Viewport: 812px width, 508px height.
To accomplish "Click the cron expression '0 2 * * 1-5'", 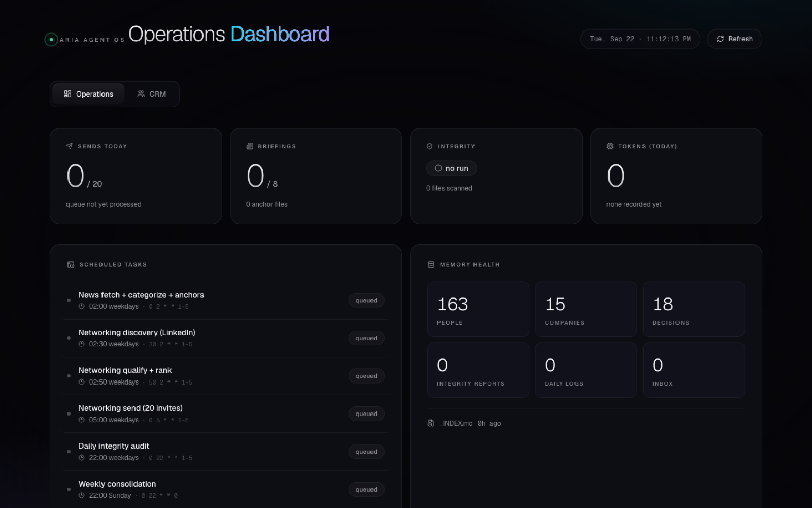I will tap(168, 307).
